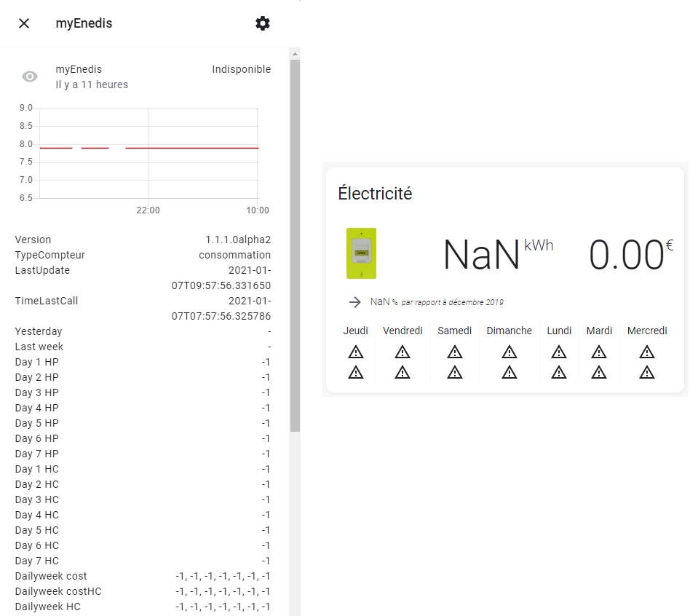Click the Jeudi day label
Screen dimensions: 698x616
click(x=355, y=331)
